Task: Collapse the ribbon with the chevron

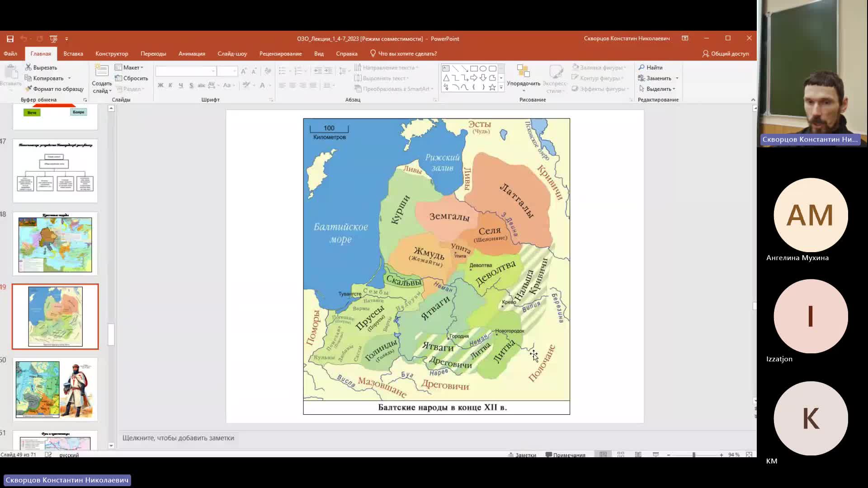Action: [x=753, y=100]
